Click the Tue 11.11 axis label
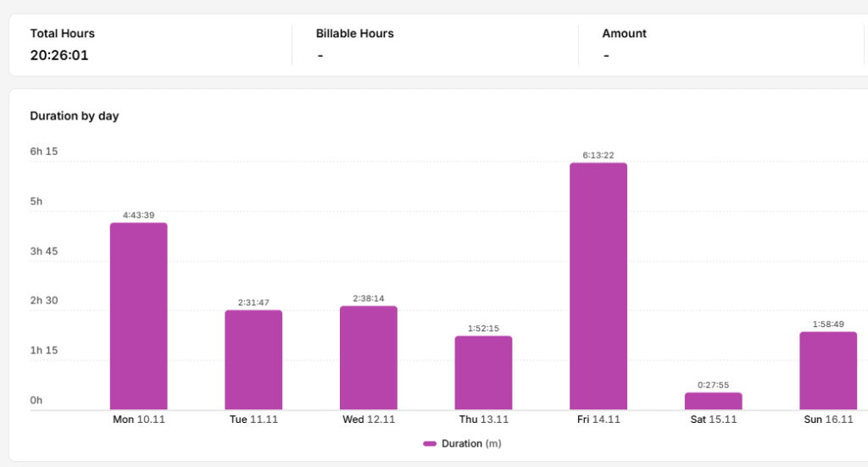This screenshot has height=467, width=868. [253, 420]
